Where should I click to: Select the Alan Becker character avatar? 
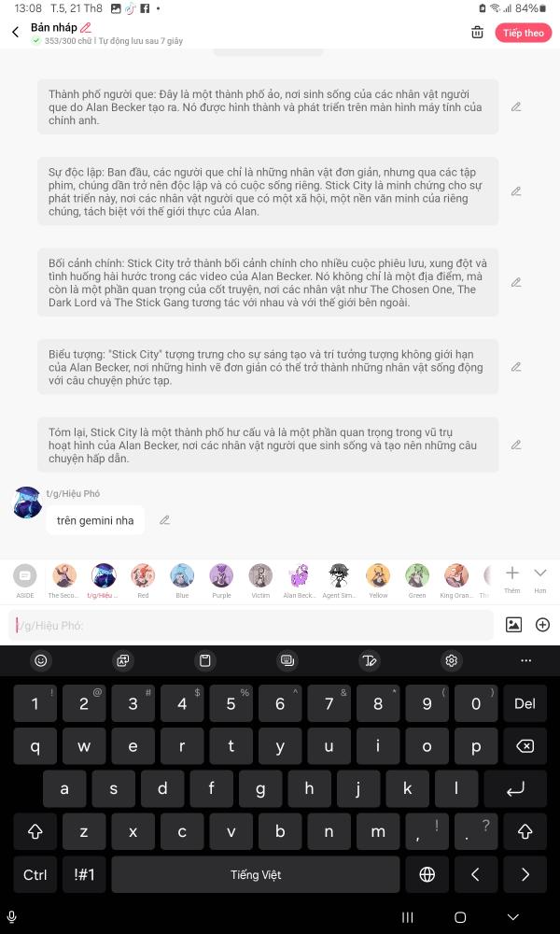[x=300, y=581]
